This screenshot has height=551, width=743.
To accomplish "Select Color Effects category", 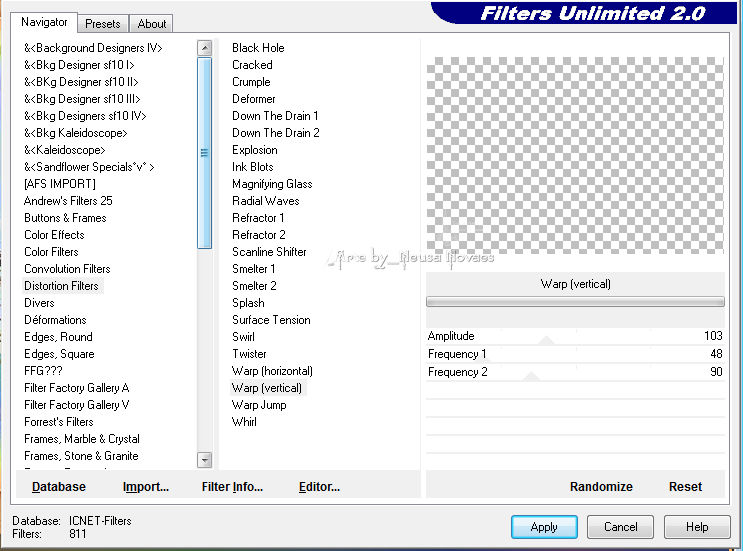I will pos(54,235).
